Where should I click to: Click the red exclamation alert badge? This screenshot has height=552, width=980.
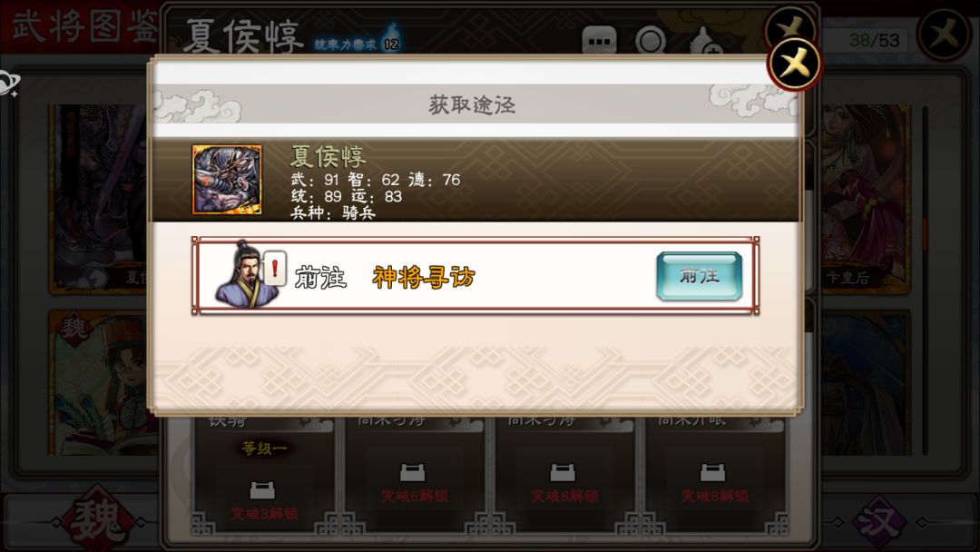[x=274, y=268]
